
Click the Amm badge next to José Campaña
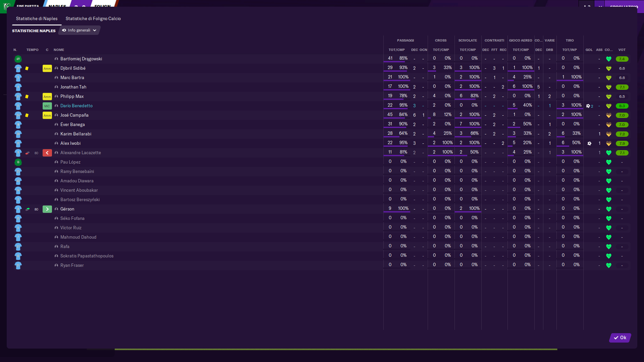coord(47,115)
